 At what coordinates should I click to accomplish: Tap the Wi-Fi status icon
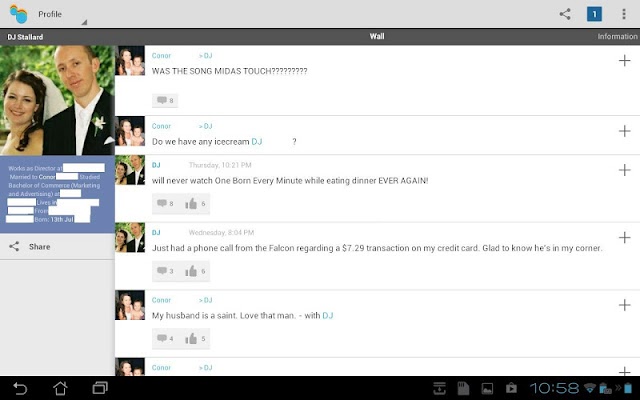[590, 388]
